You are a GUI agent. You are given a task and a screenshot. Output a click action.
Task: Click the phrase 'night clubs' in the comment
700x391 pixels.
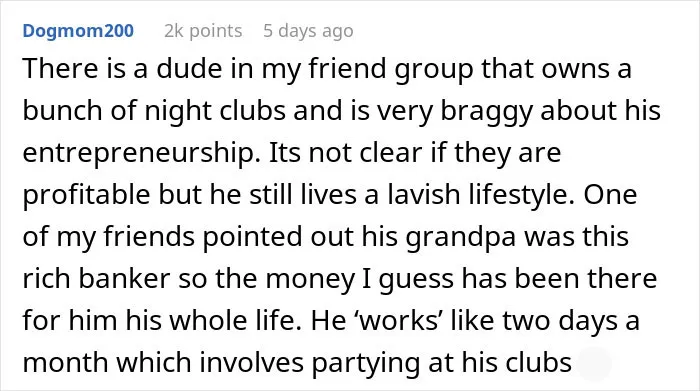coord(215,111)
